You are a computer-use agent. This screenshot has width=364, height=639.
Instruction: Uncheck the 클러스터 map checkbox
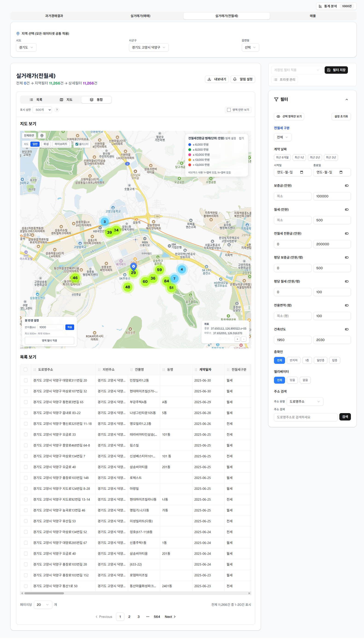click(77, 144)
